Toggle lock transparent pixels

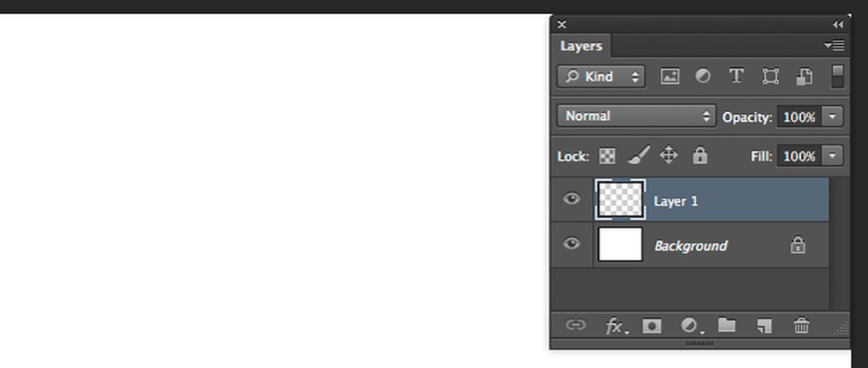tap(607, 156)
